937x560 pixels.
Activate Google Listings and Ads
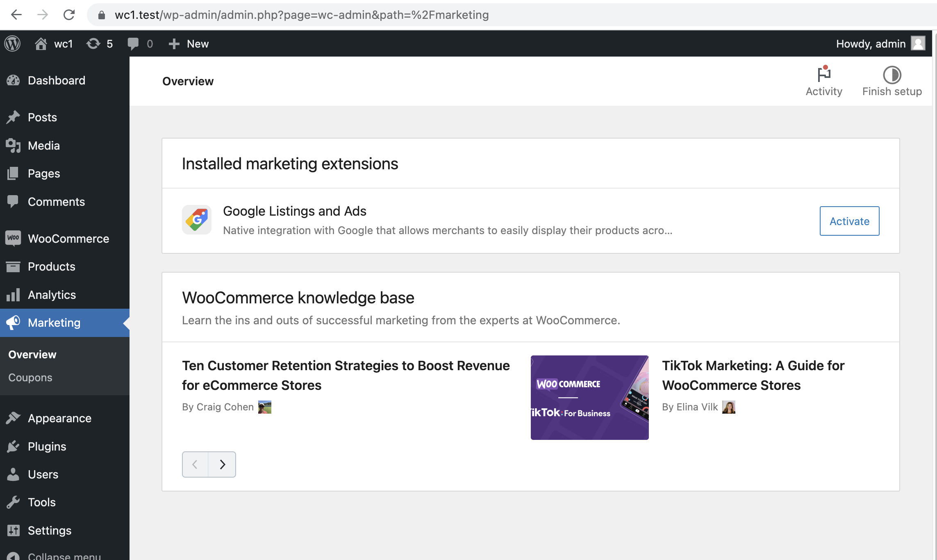849,221
